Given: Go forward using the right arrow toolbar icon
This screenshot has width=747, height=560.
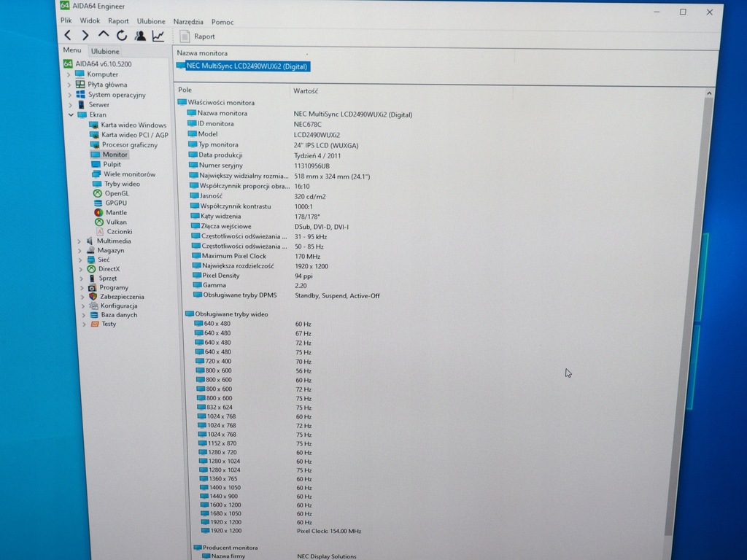Looking at the screenshot, I should click(x=85, y=35).
